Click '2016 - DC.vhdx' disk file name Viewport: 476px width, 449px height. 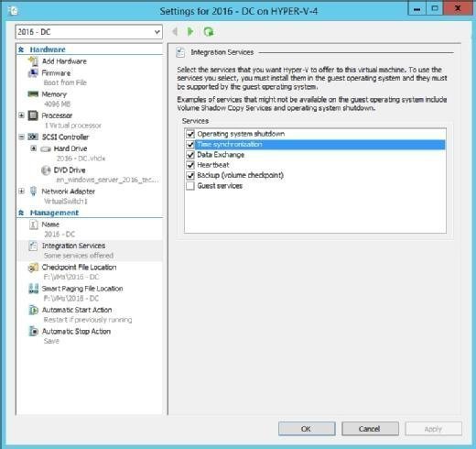tap(81, 159)
